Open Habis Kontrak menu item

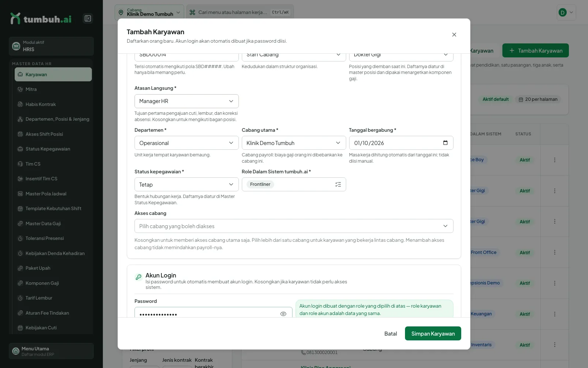point(53,104)
